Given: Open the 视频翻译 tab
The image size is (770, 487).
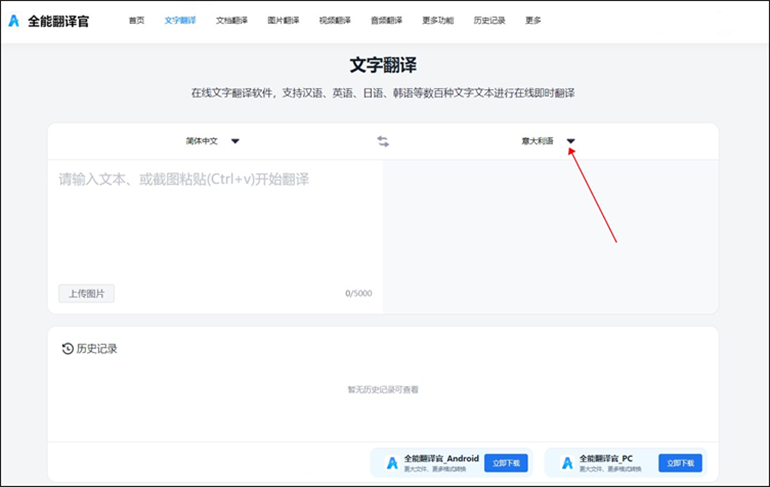Looking at the screenshot, I should pos(335,21).
